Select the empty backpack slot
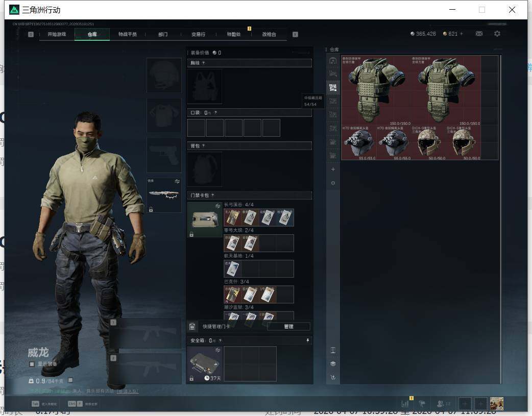 point(205,169)
